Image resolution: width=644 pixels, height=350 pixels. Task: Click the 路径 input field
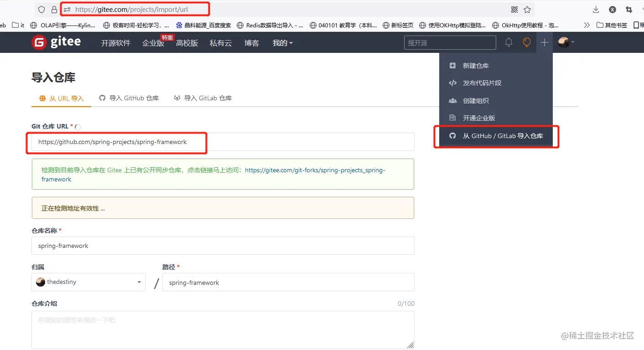288,282
